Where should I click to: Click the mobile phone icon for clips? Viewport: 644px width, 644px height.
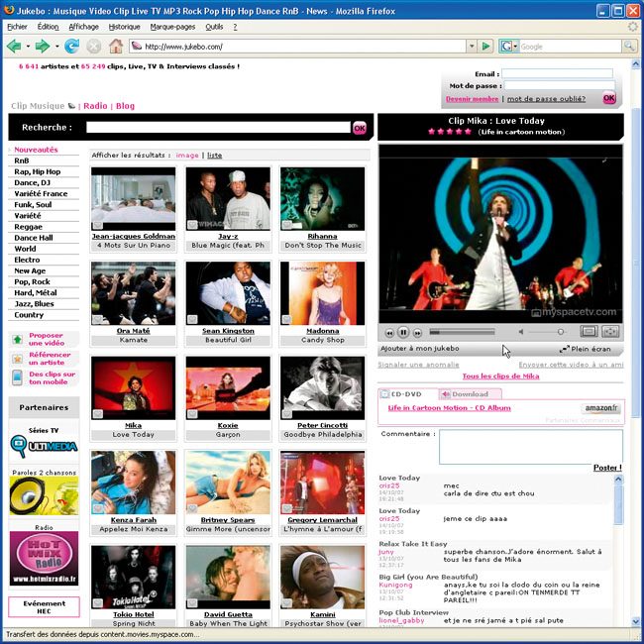pos(17,377)
